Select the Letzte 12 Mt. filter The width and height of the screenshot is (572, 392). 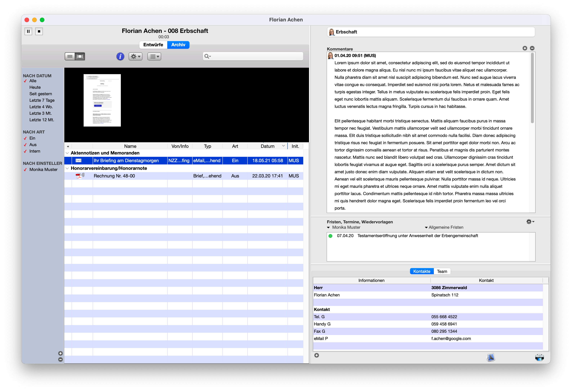(42, 120)
